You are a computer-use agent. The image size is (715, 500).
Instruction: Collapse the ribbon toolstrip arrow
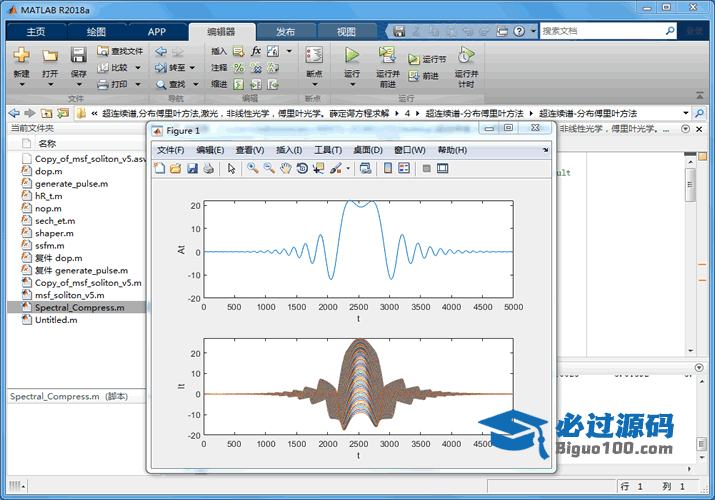699,95
